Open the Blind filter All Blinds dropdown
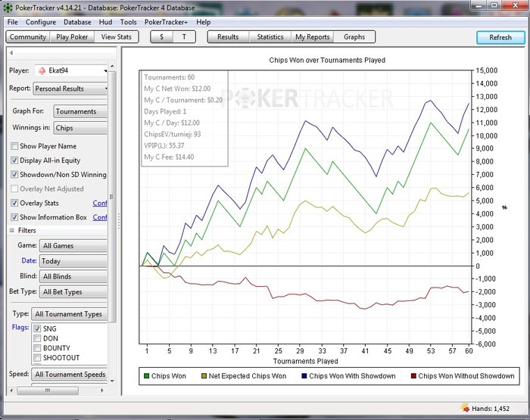530x420 pixels. point(73,276)
